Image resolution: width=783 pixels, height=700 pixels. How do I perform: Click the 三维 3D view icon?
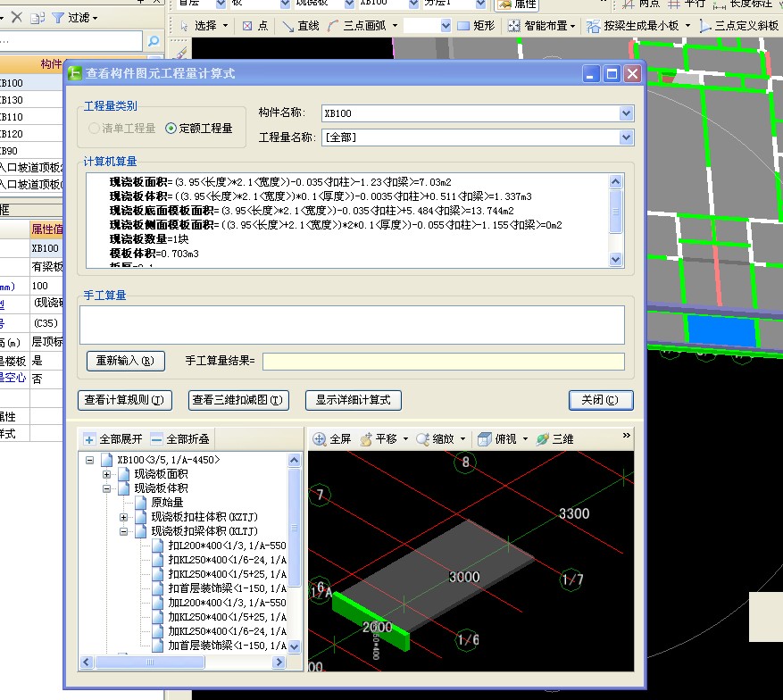(542, 439)
